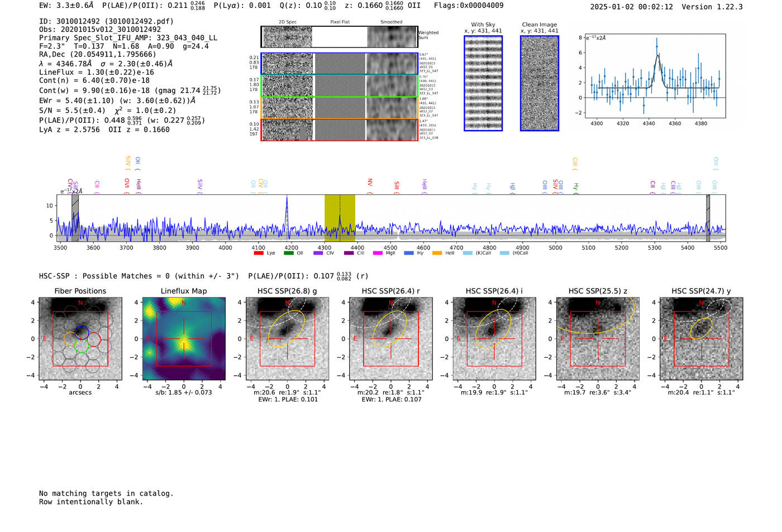Viewport: 782px width, 532px height.
Task: Click the (K)CaII legend swatch
Action: pos(468,253)
